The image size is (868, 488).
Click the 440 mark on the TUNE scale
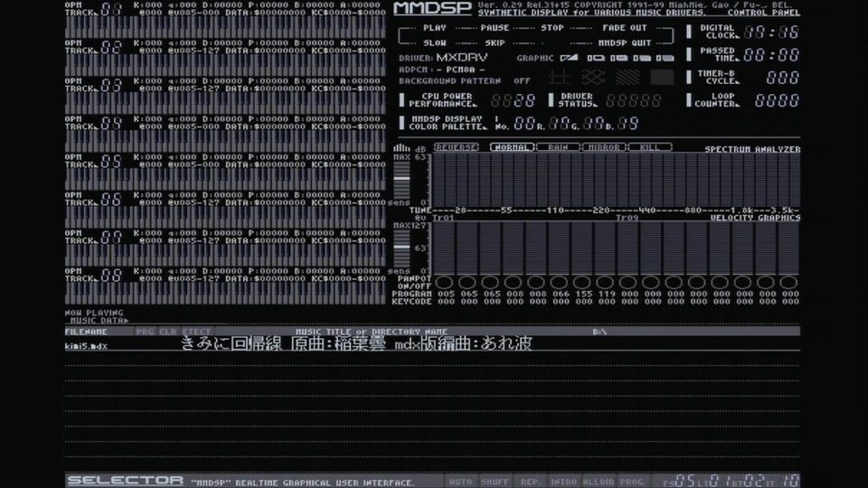click(x=646, y=211)
